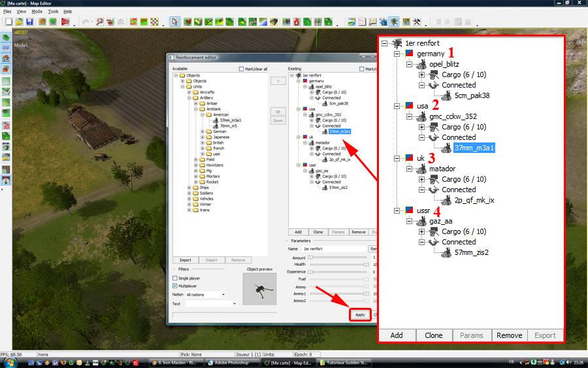Select the arrow pointer tool in the toolbar
Viewport: 588px width, 368px height.
click(x=174, y=22)
